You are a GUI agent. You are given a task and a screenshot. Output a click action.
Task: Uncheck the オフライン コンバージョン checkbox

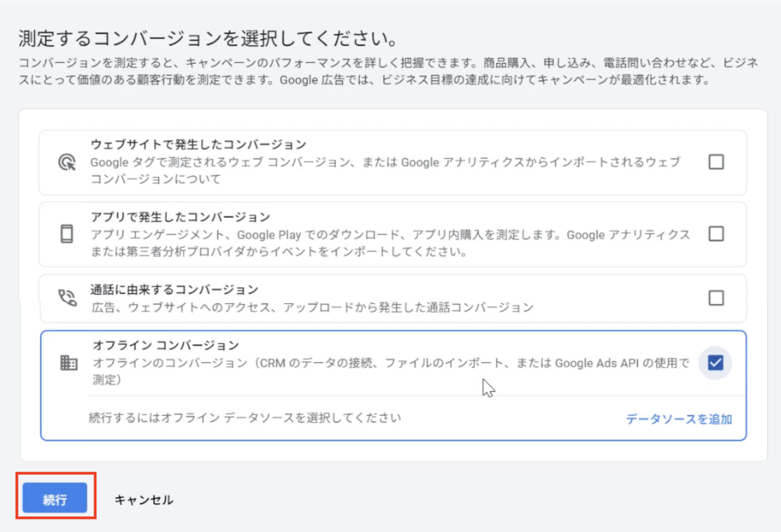[715, 363]
